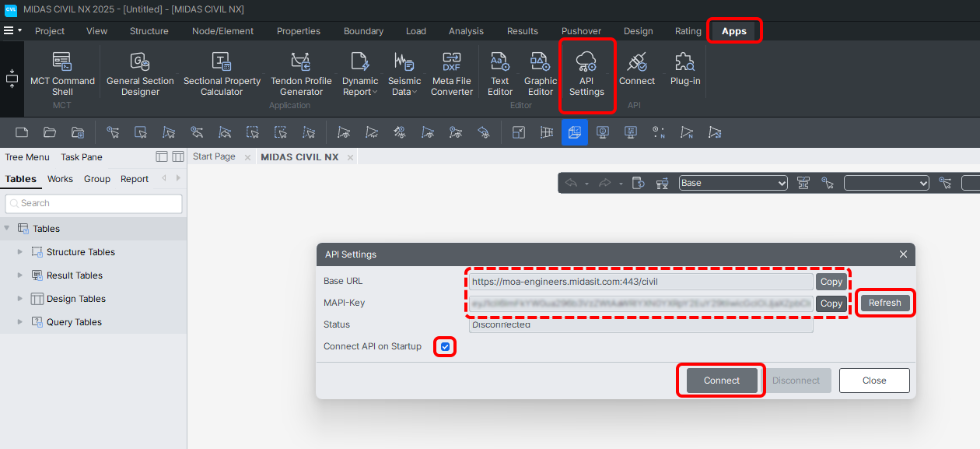Open the Dynamic Report dropdown

pyautogui.click(x=360, y=73)
